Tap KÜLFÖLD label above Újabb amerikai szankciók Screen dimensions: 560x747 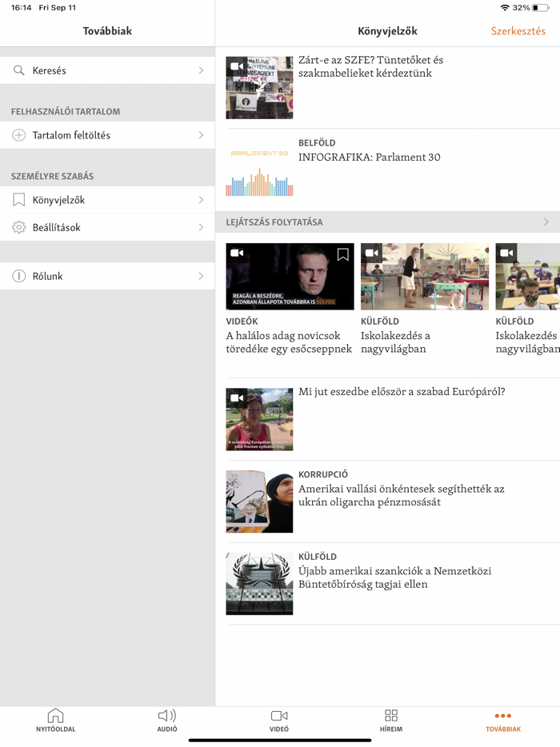tap(318, 557)
